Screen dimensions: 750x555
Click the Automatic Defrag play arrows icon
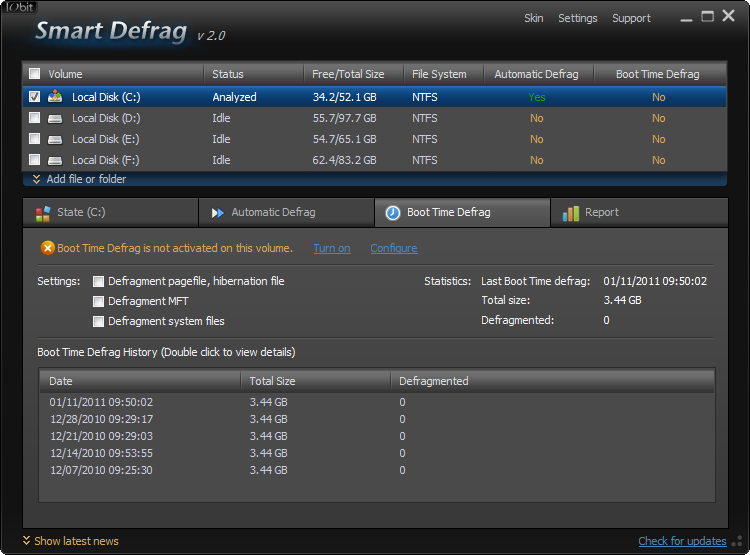[x=218, y=213]
